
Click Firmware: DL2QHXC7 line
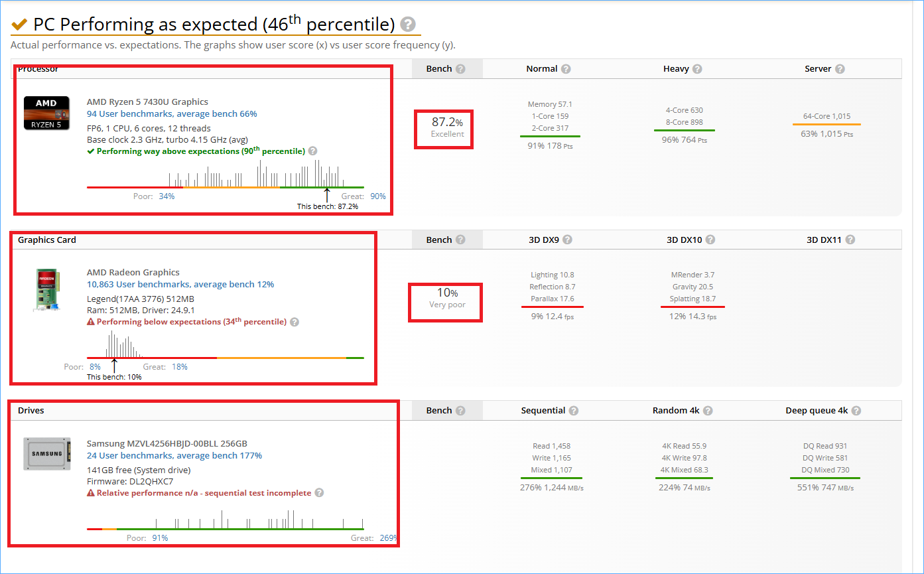[130, 482]
